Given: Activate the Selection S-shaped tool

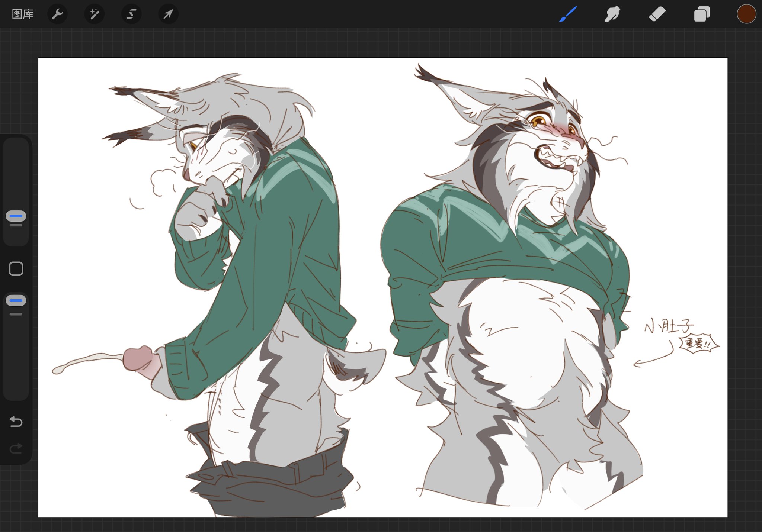Looking at the screenshot, I should 131,14.
